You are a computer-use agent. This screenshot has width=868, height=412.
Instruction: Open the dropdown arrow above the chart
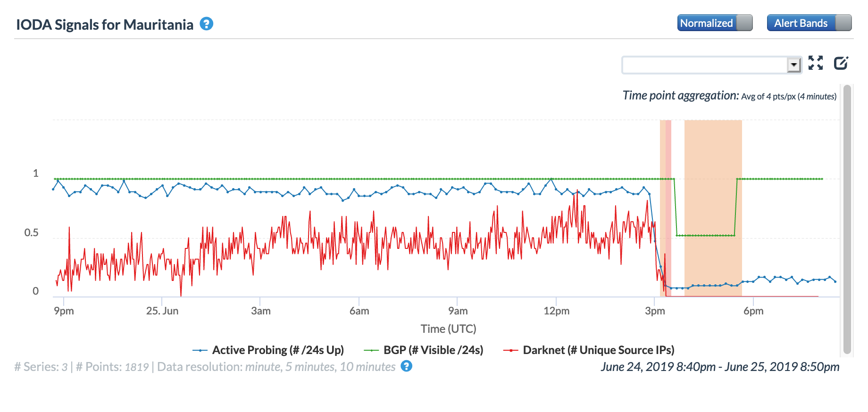click(794, 65)
